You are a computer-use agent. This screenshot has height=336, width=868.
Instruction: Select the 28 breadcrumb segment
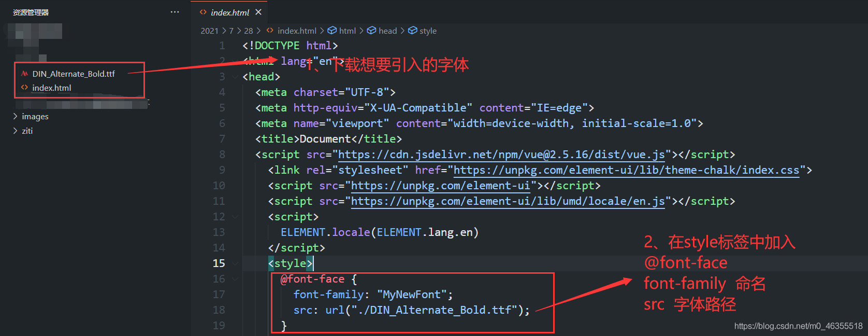(x=249, y=31)
